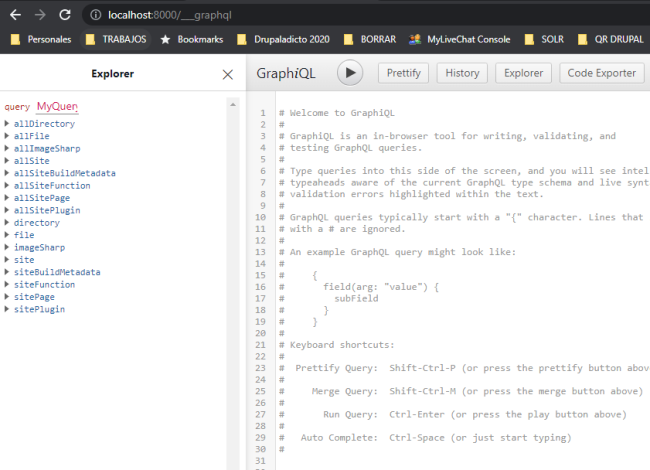The height and width of the screenshot is (470, 650).
Task: Select the sitePlugin field
Action: point(39,309)
